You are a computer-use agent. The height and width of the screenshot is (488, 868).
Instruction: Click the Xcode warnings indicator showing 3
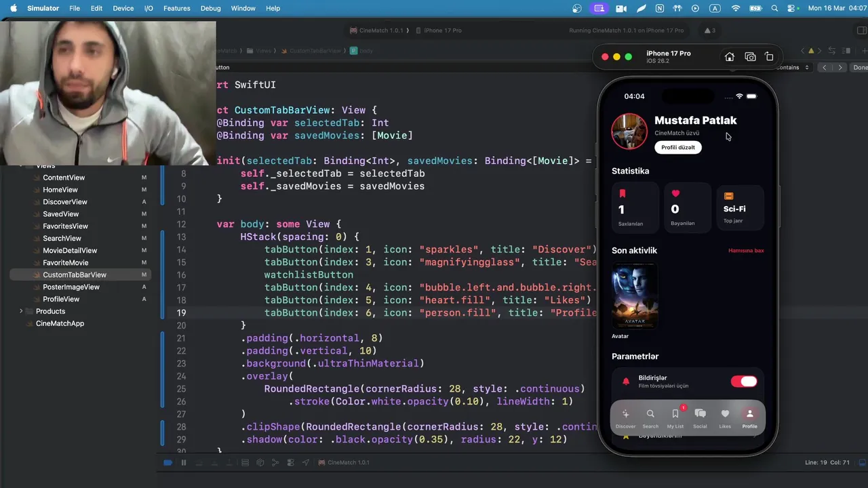709,30
